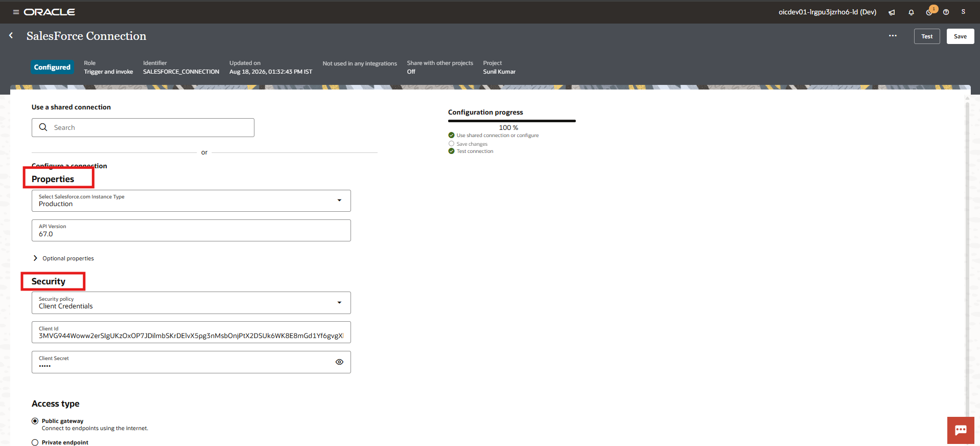Click the API Version field
Image resolution: width=980 pixels, height=446 pixels.
191,231
